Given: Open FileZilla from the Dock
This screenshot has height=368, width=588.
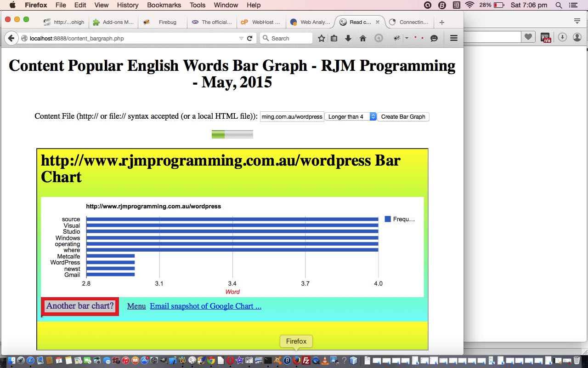Looking at the screenshot, I should (306, 361).
